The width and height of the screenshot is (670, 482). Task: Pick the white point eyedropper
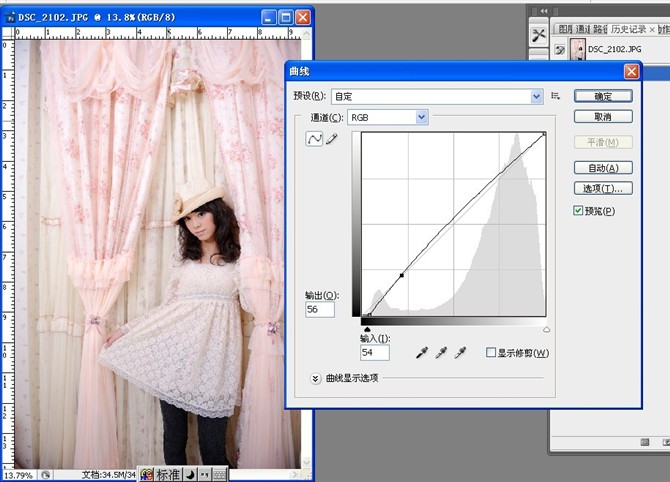click(x=460, y=353)
